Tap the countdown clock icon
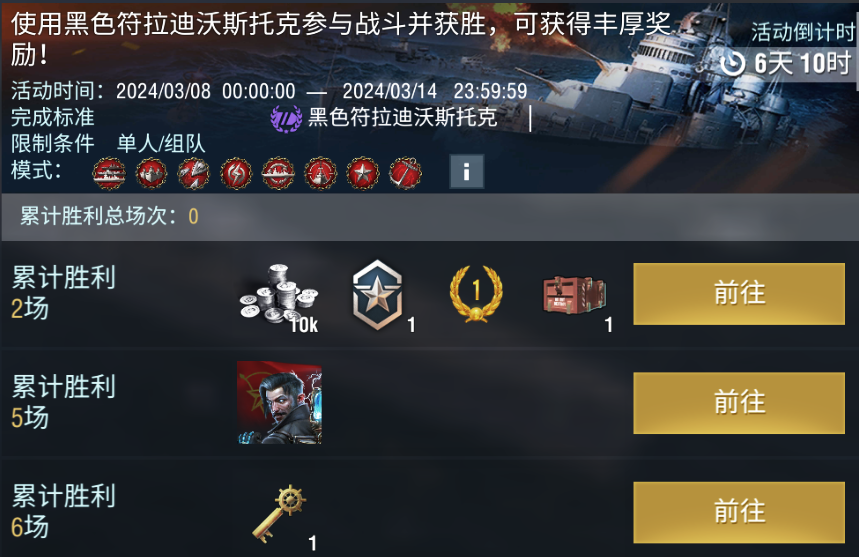The width and height of the screenshot is (859, 557). click(732, 64)
